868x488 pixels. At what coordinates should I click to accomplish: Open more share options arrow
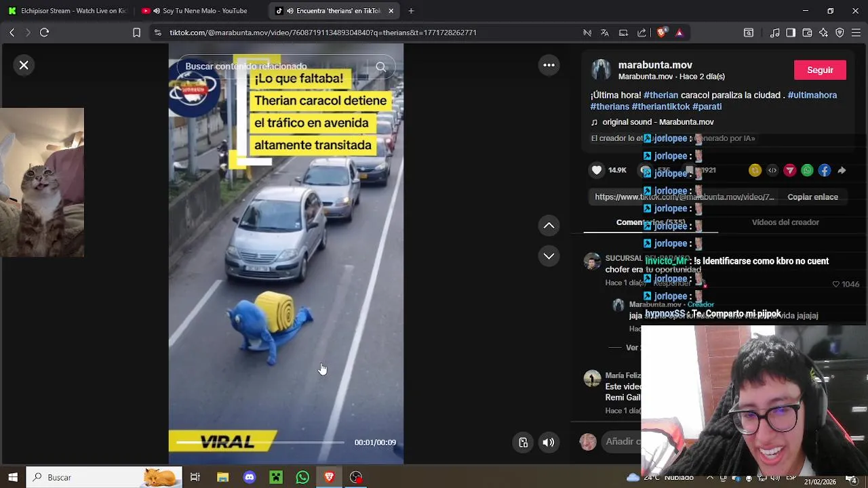(842, 171)
